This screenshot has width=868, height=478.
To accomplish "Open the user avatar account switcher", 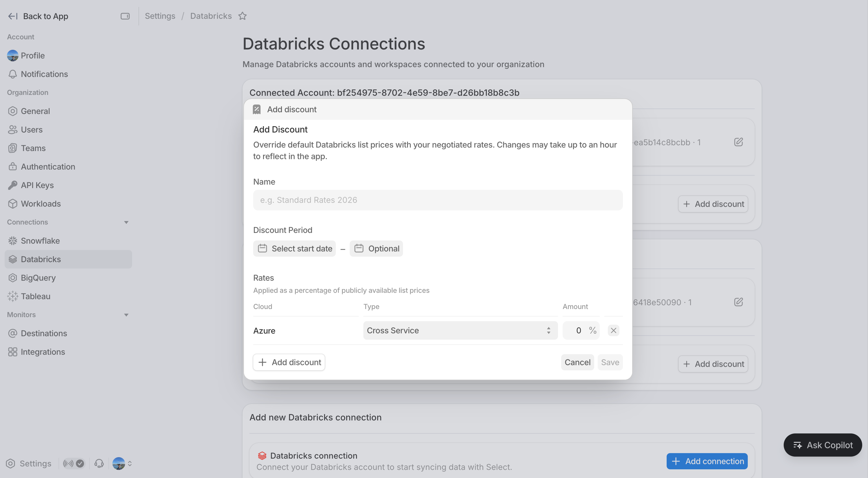I will click(x=122, y=464).
